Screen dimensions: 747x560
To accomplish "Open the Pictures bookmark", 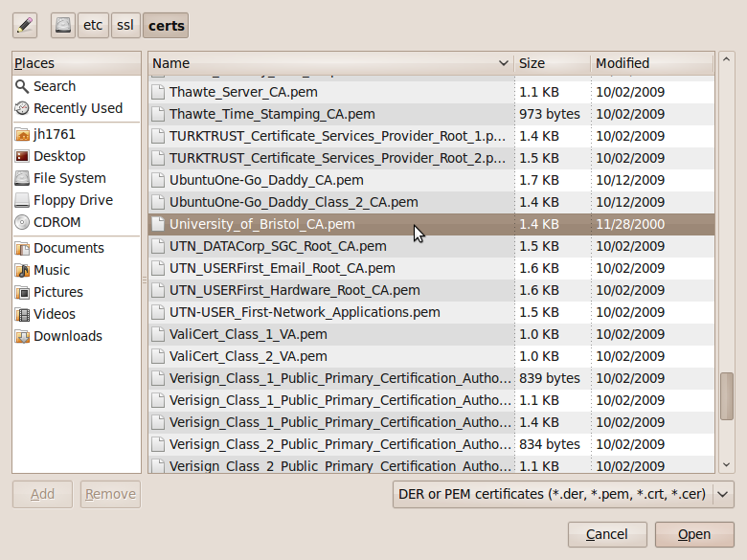I will tap(77, 292).
